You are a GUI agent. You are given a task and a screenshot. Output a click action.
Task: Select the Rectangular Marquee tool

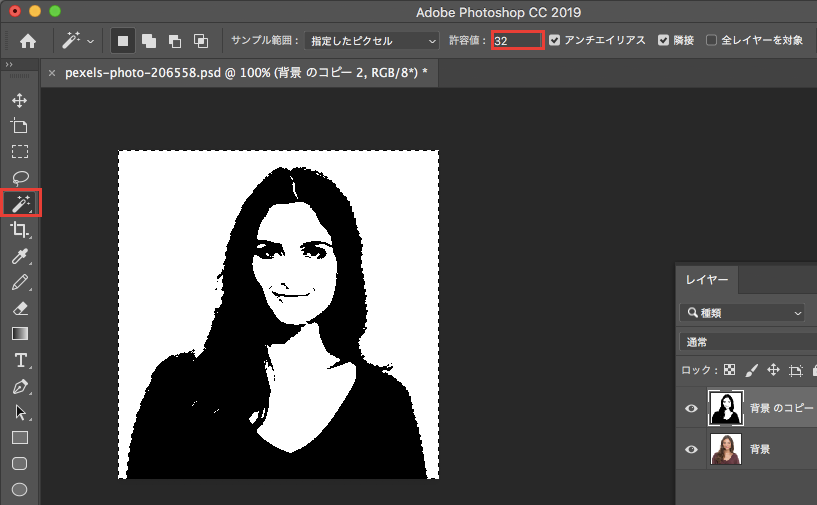pyautogui.click(x=19, y=152)
